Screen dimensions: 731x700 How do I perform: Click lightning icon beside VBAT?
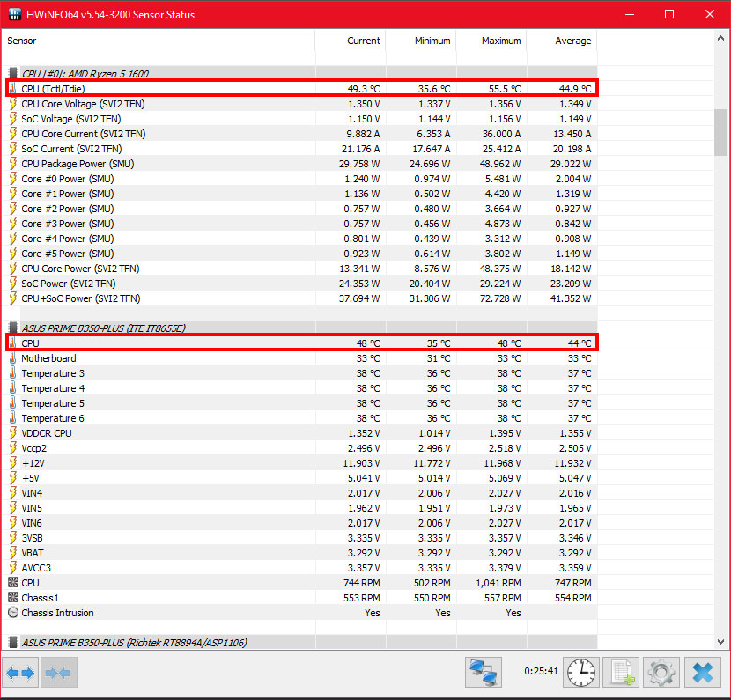point(13,553)
